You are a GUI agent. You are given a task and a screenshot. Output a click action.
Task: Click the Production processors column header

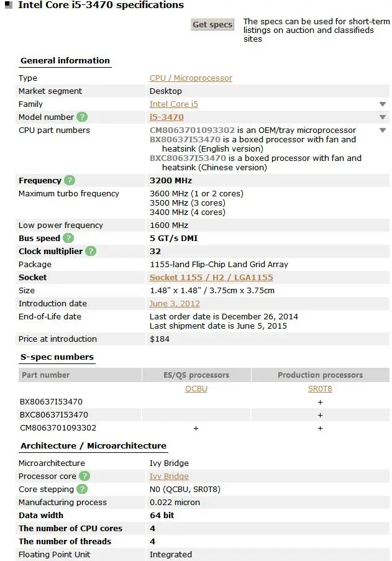point(321,375)
